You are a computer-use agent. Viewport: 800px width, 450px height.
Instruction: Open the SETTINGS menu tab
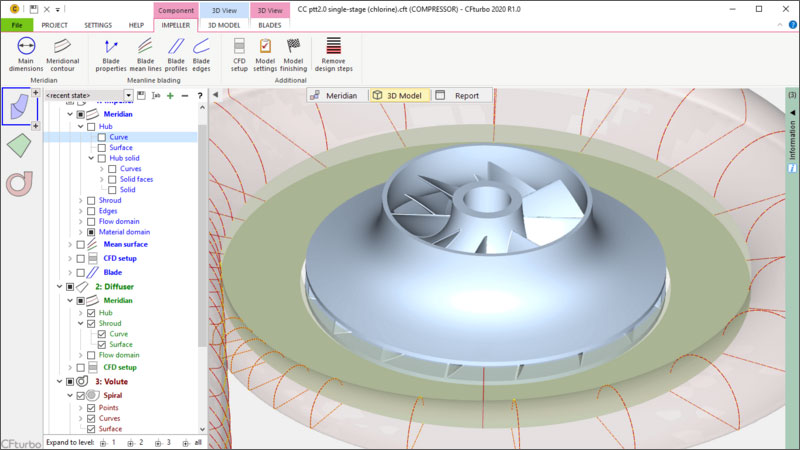click(x=98, y=24)
